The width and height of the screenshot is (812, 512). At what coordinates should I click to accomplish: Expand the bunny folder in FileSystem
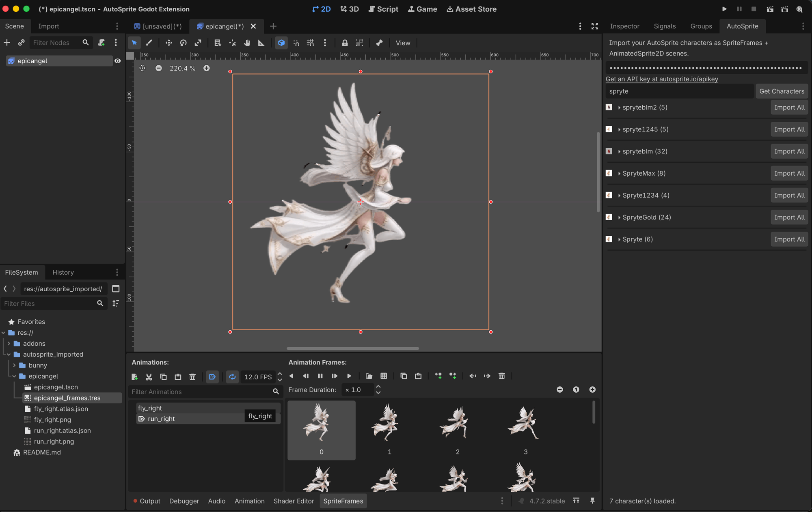click(x=14, y=366)
